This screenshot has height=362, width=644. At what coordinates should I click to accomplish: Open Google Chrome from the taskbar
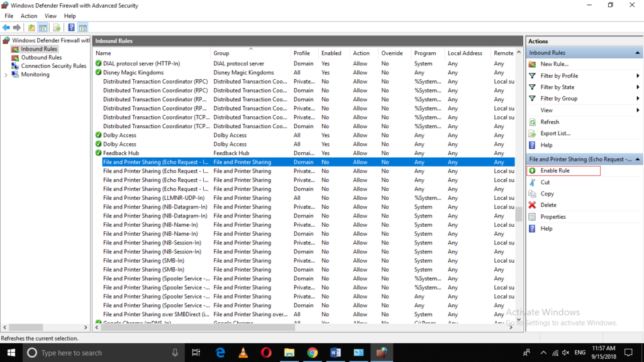(312, 353)
